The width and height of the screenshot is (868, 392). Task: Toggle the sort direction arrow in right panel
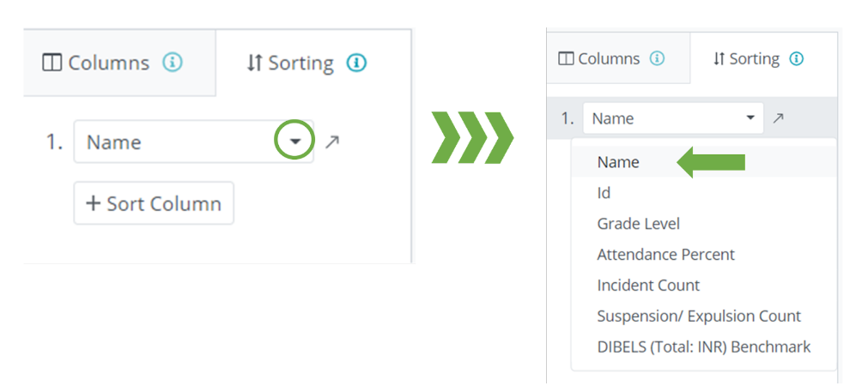[778, 118]
